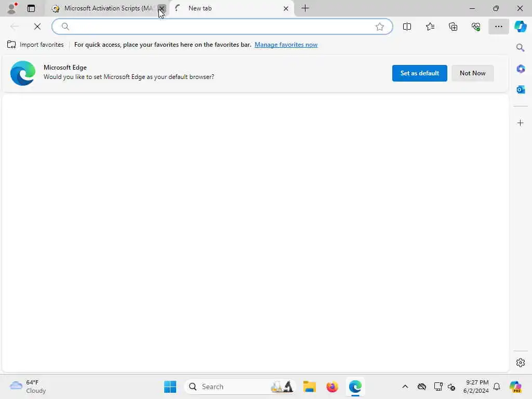Open Outlook sidebar icon
The height and width of the screenshot is (399, 532).
(520, 89)
